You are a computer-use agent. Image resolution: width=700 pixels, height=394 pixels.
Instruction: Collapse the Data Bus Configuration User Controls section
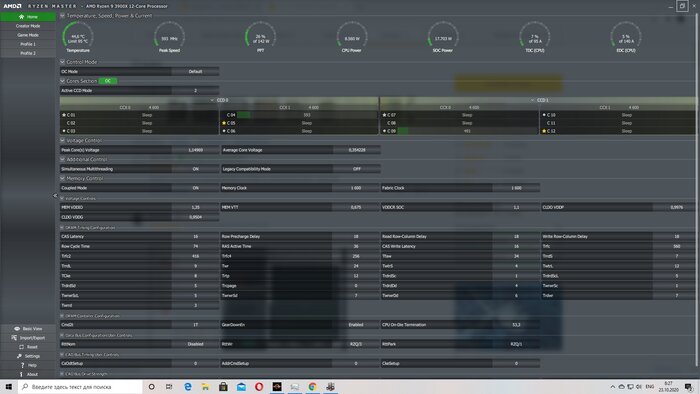coord(62,335)
